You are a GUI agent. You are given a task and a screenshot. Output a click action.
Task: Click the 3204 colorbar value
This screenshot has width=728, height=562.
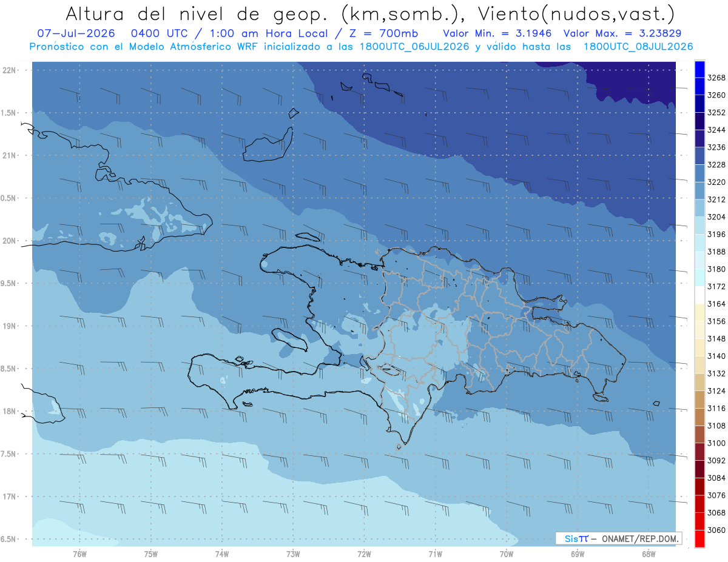pyautogui.click(x=716, y=217)
